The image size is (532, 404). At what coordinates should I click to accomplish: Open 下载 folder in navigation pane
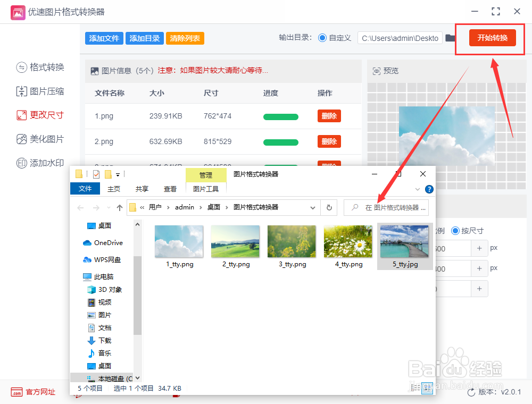99,340
